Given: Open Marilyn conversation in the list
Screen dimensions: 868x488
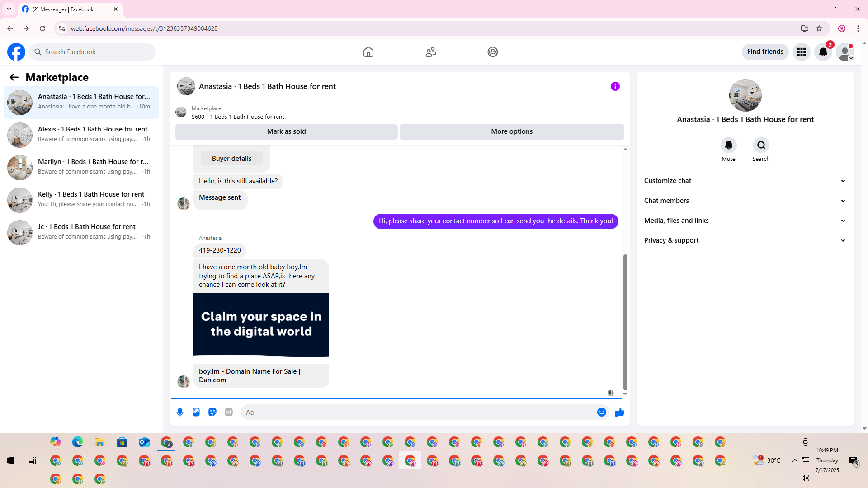Looking at the screenshot, I should (81, 167).
